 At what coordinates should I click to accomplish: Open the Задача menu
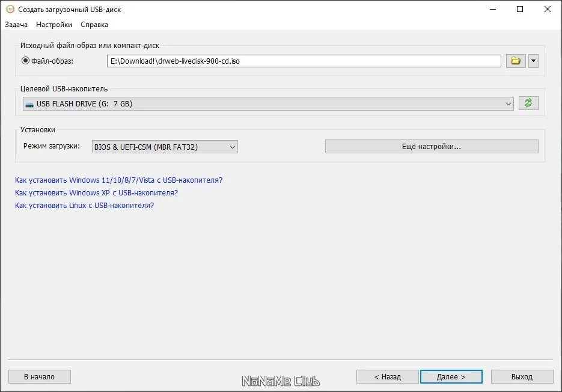pos(16,25)
